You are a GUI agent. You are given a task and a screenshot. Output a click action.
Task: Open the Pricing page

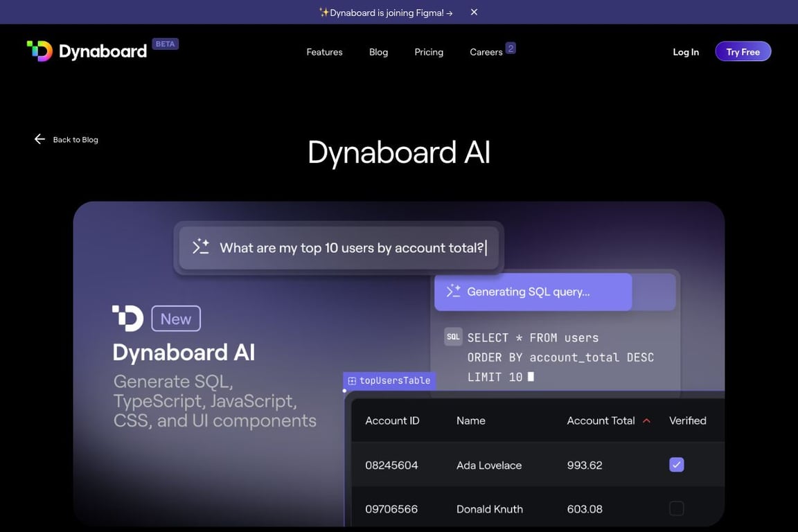point(429,52)
